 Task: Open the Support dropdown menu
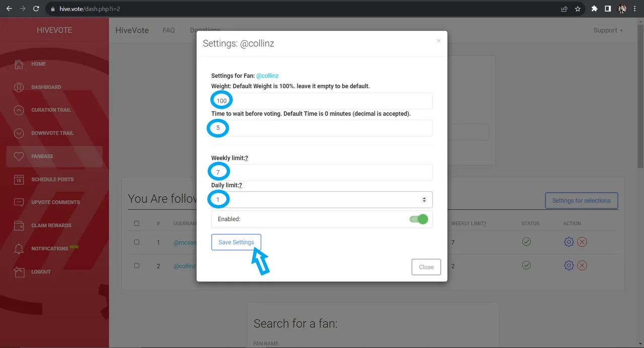[x=608, y=30]
